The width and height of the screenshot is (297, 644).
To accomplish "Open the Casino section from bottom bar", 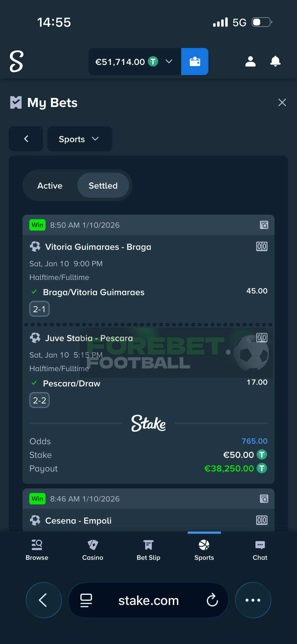I will coord(92,549).
